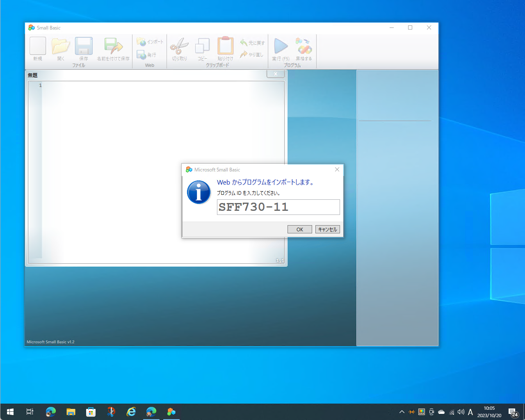Viewport: 525px width, 420px height.
Task: Close the Microsoft Small Basic import dialog
Action: point(337,169)
